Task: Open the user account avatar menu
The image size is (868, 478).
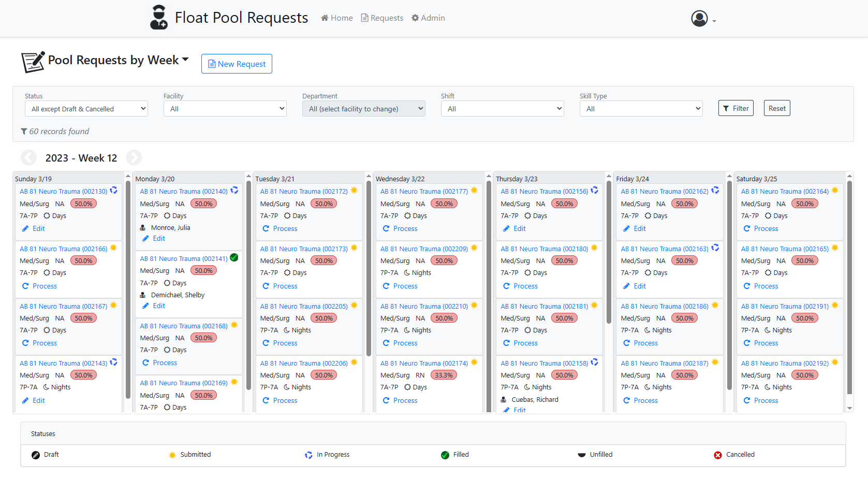Action: [x=703, y=19]
